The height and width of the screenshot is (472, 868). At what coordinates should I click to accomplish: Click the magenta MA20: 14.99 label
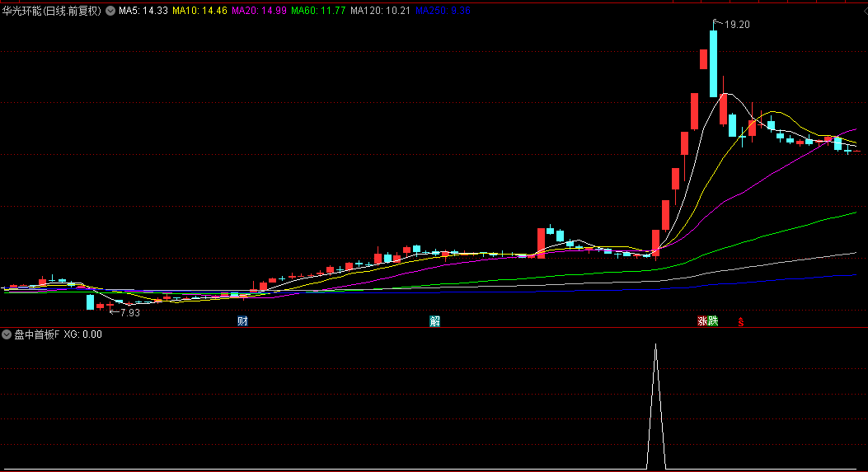pyautogui.click(x=259, y=11)
